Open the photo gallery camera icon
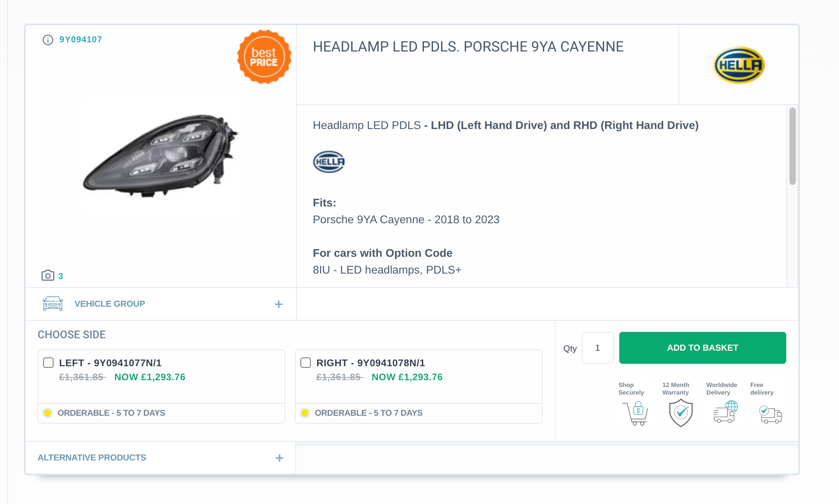Image resolution: width=839 pixels, height=504 pixels. [x=48, y=276]
